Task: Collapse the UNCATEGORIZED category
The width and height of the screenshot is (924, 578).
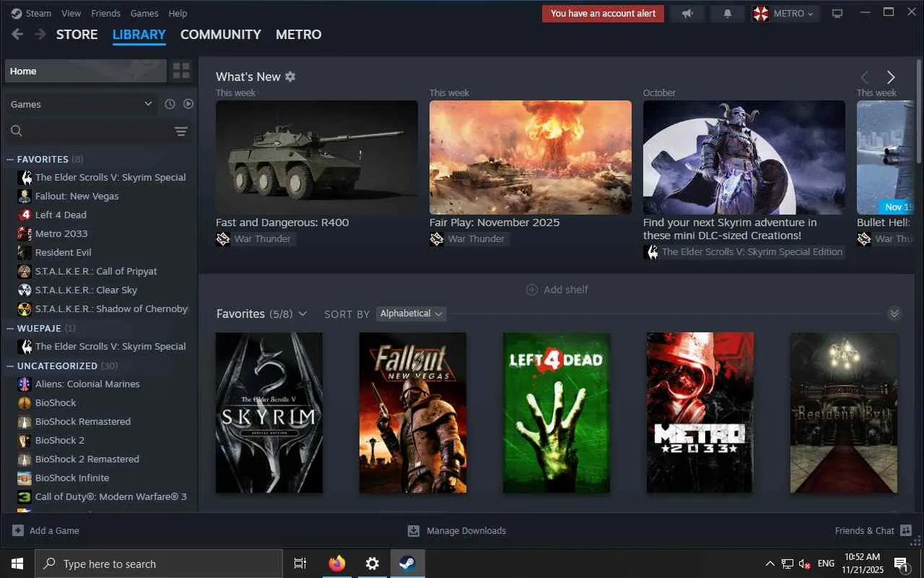Action: click(x=10, y=366)
